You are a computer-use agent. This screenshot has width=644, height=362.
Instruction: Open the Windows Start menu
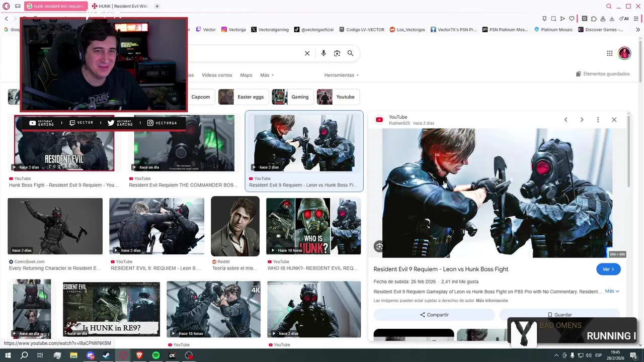(8, 355)
